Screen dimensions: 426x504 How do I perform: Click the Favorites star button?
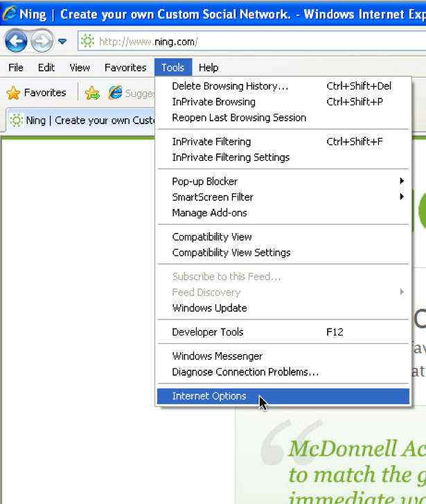coord(36,93)
